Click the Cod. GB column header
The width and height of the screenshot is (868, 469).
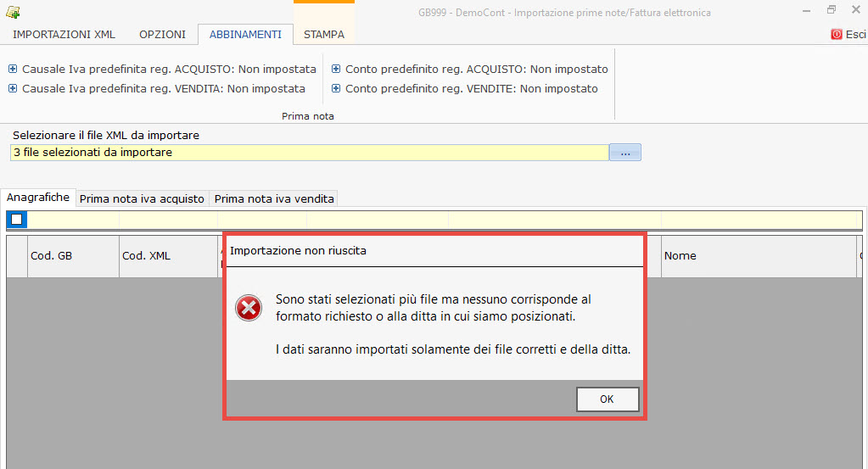[x=73, y=256]
